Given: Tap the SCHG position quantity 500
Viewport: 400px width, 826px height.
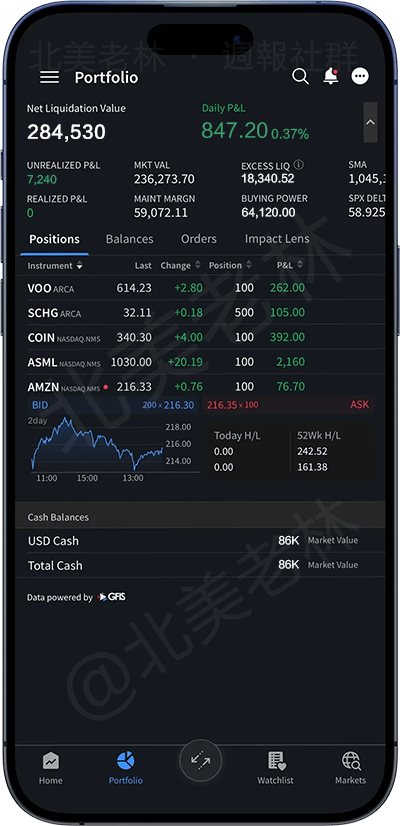Looking at the screenshot, I should point(244,312).
